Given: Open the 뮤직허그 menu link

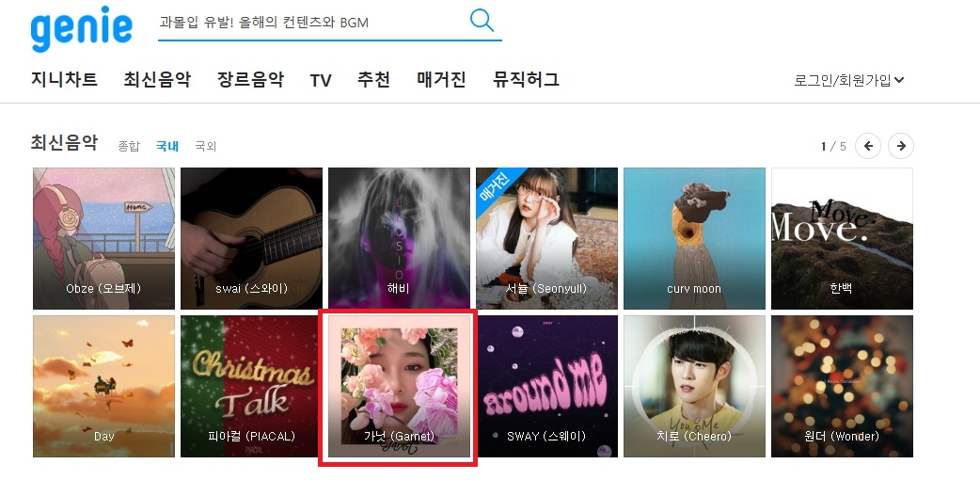Looking at the screenshot, I should (x=526, y=79).
